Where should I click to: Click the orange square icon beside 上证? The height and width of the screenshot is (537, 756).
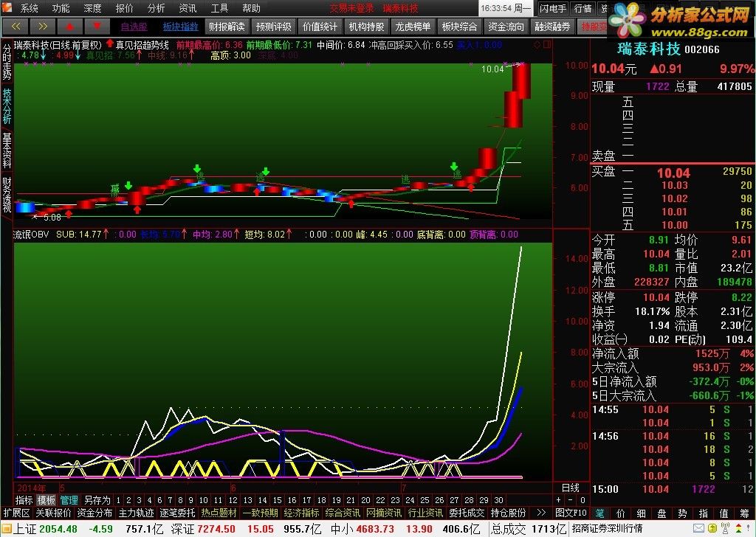click(6, 529)
